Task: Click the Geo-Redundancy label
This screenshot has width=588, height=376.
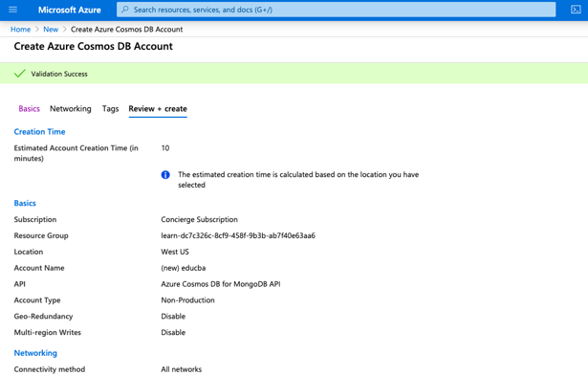Action: point(43,317)
